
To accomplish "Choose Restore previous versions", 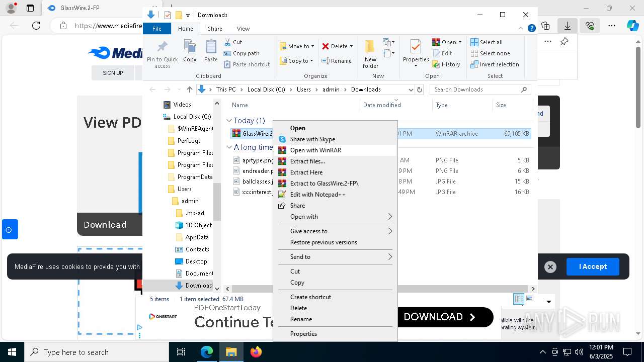I will 335,242.
